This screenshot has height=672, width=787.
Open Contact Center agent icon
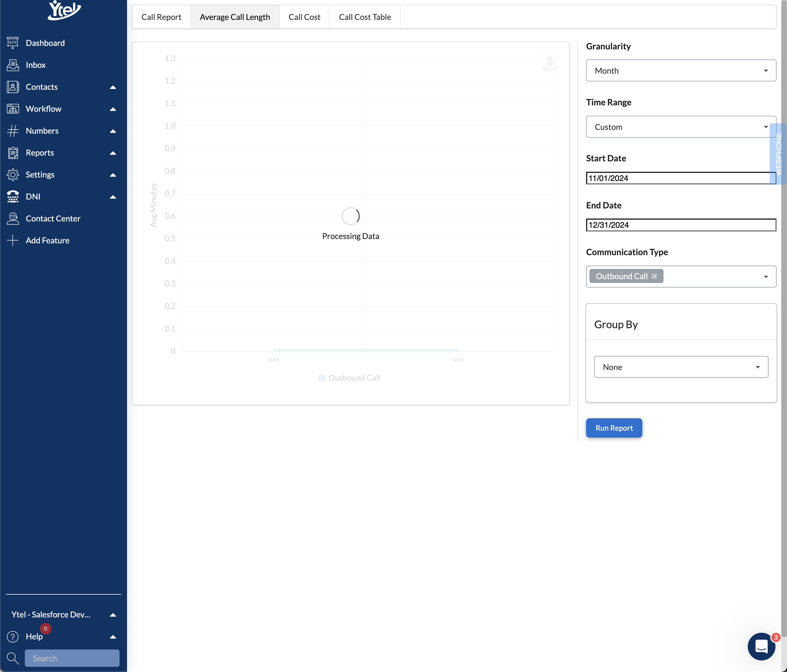pyautogui.click(x=12, y=219)
